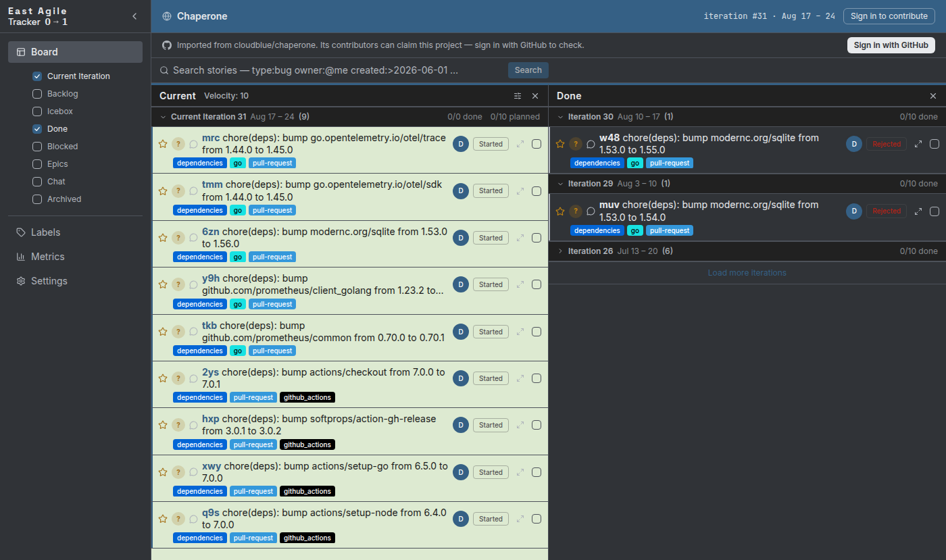Enable the Blocked panel checkbox

tap(37, 147)
